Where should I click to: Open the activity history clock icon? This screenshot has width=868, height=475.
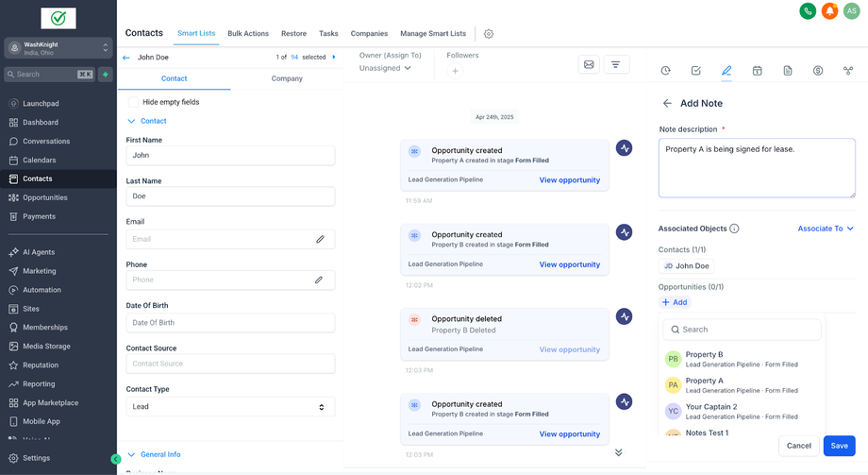tap(665, 71)
